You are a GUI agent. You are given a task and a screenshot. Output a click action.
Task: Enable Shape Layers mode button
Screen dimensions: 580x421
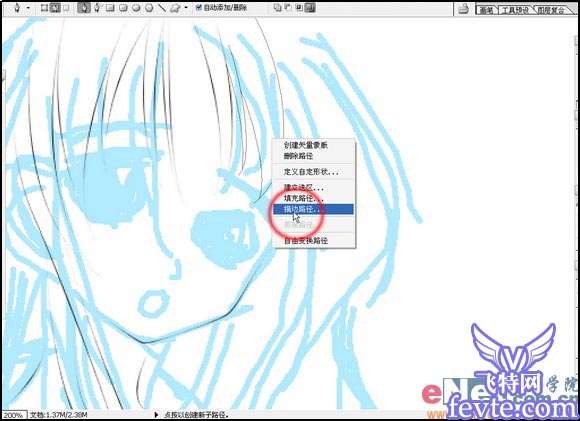[44, 7]
